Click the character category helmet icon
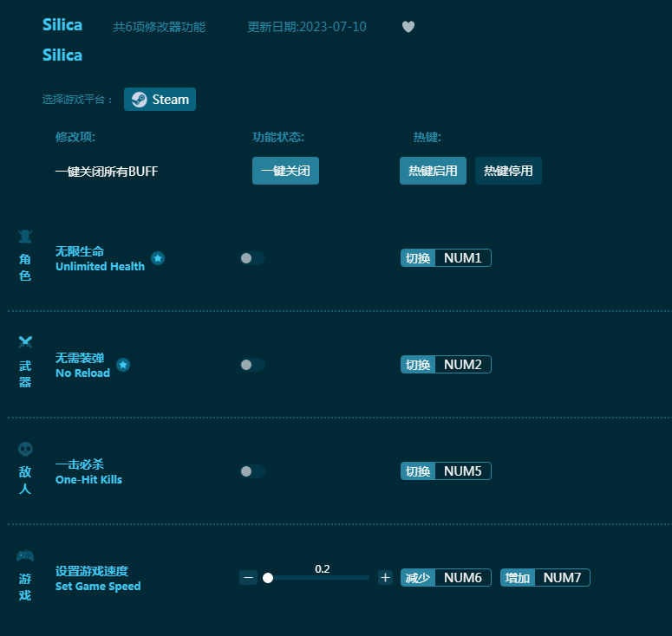The width and height of the screenshot is (672, 636). click(x=25, y=236)
